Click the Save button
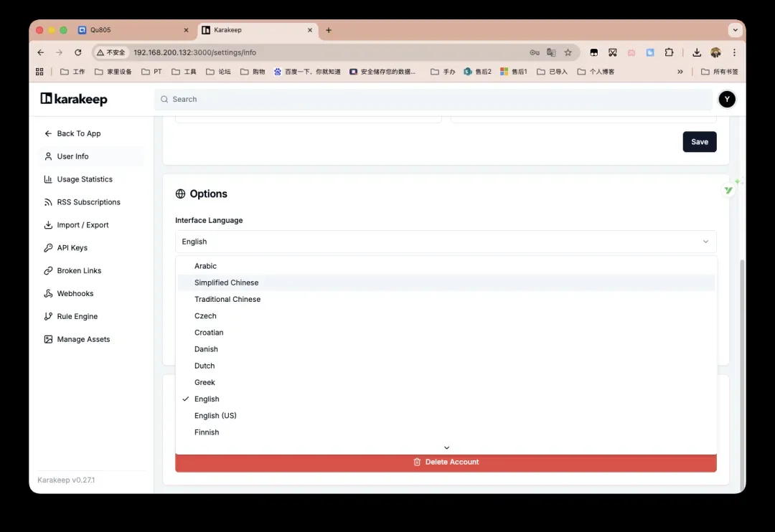 (699, 142)
